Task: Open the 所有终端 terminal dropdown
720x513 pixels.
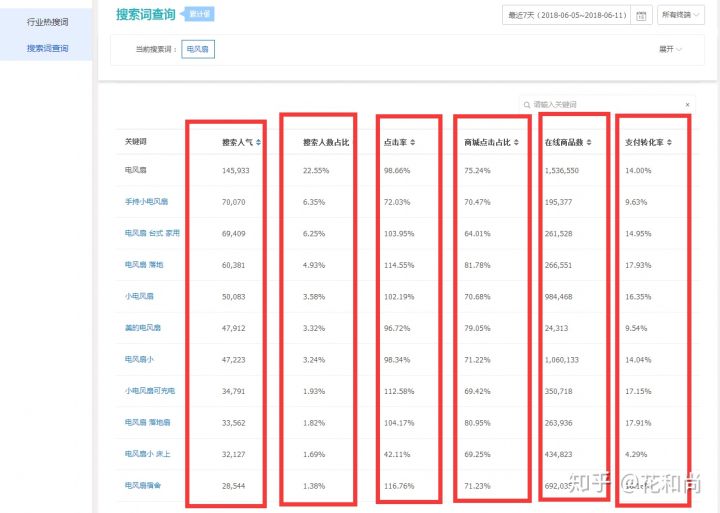Action: 681,15
